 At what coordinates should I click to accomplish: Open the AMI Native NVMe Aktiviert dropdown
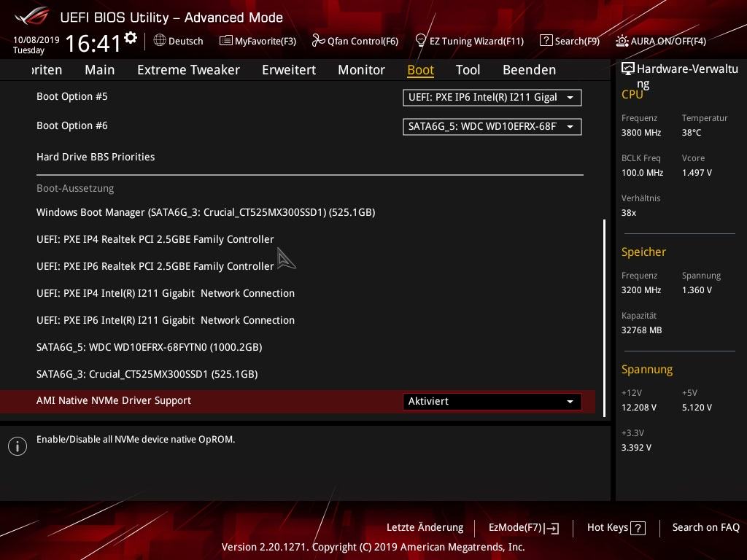tap(492, 402)
